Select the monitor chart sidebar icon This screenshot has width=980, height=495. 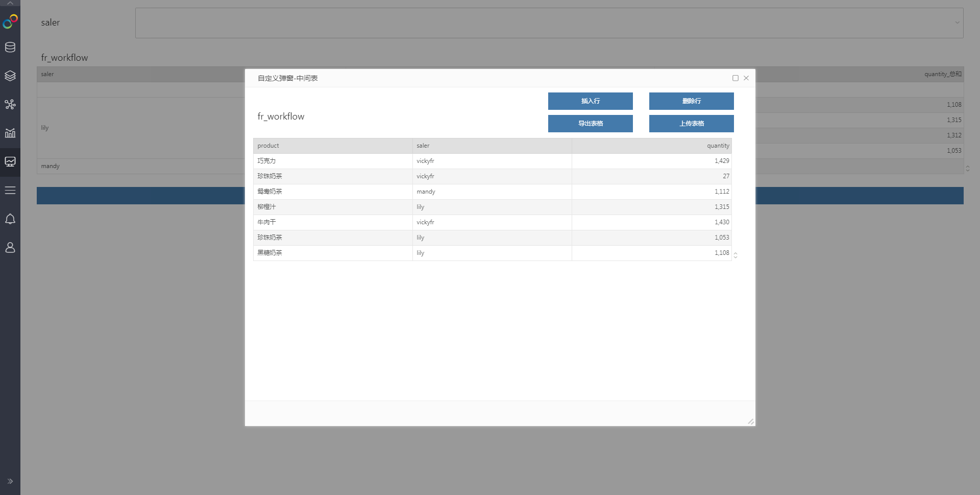pos(10,162)
